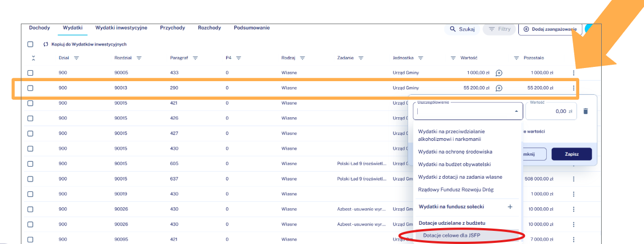644x244 pixels.
Task: Click the collapse-all rows icon in header
Action: click(x=33, y=58)
